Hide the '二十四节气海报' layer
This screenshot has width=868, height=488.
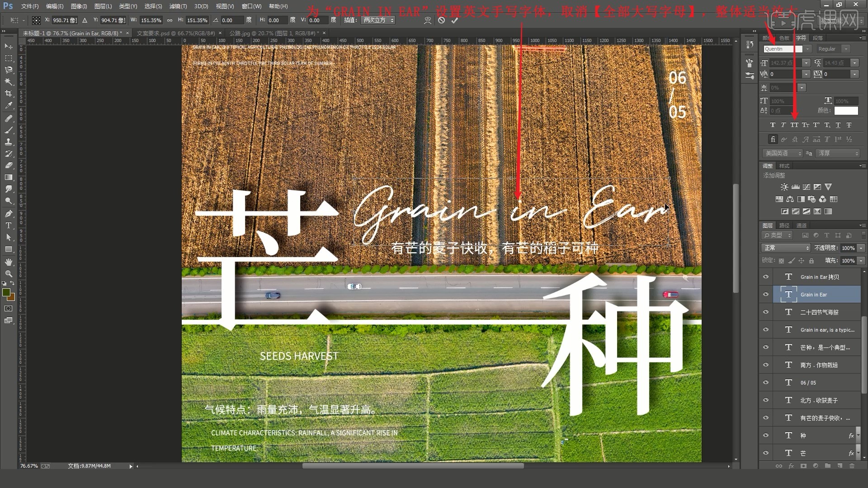point(766,312)
